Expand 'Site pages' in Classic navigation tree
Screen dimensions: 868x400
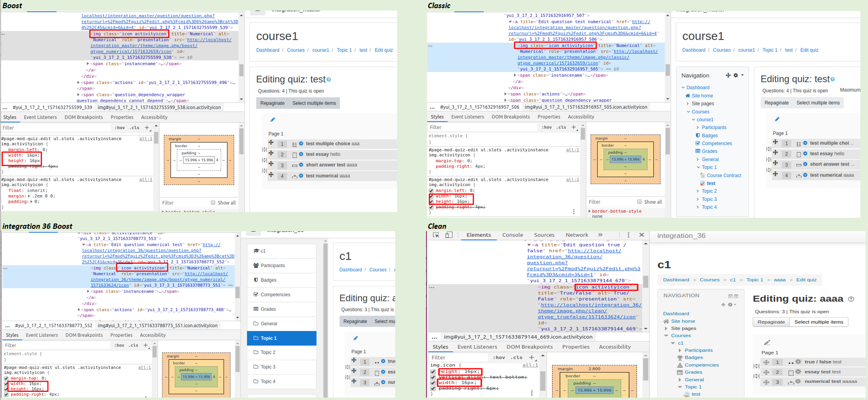(688, 104)
